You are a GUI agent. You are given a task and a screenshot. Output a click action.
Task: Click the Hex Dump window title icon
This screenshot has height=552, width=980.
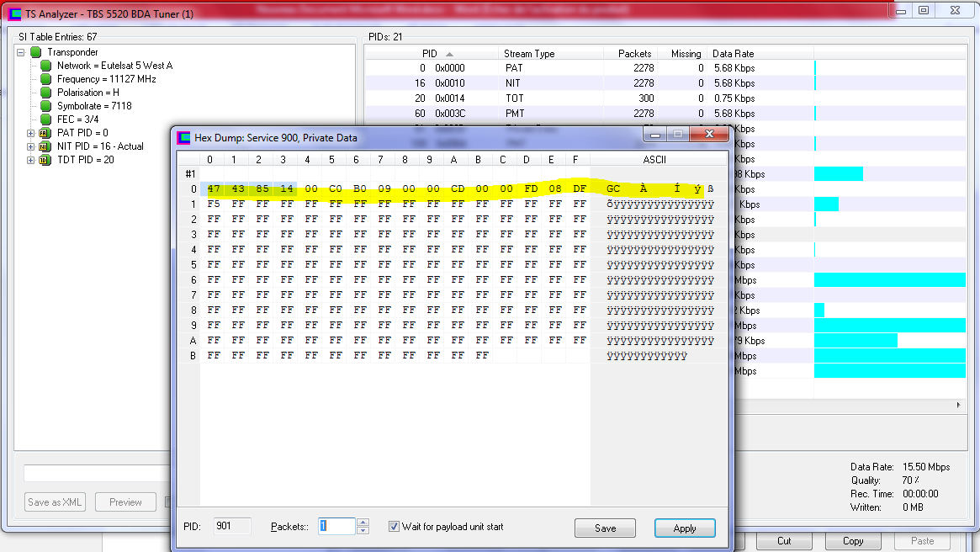(x=183, y=137)
